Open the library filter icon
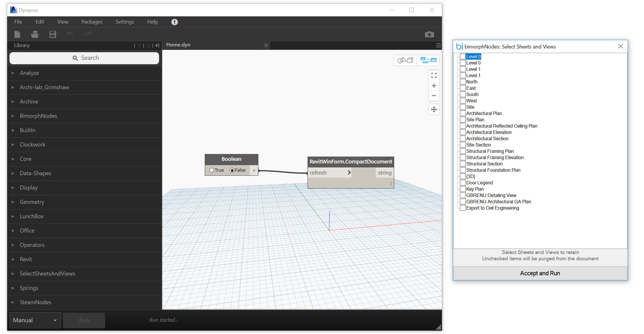The width and height of the screenshot is (644, 334). 139,45
